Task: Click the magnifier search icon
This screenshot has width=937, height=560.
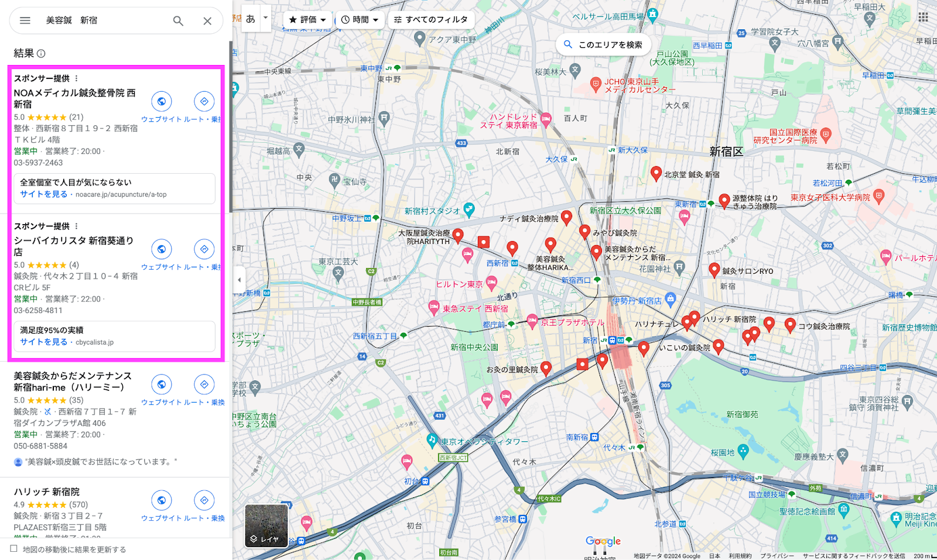Action: pos(178,21)
